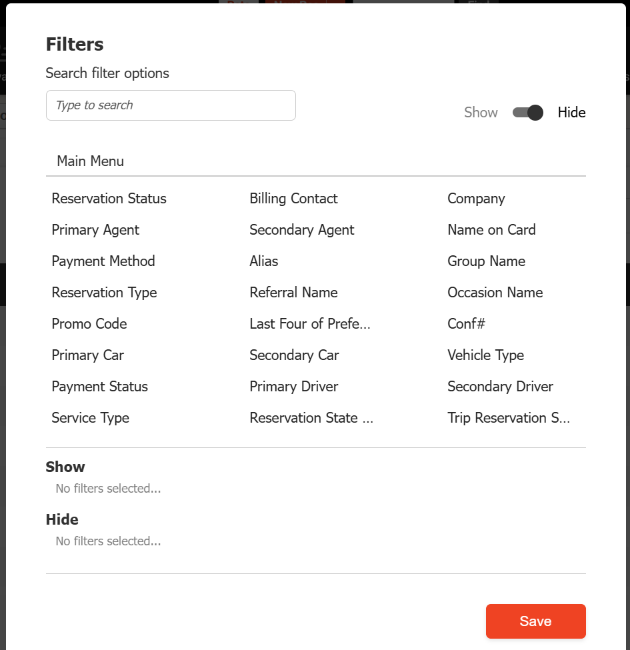This screenshot has width=630, height=650.
Task: Select the Primary Driver filter
Action: tap(294, 387)
